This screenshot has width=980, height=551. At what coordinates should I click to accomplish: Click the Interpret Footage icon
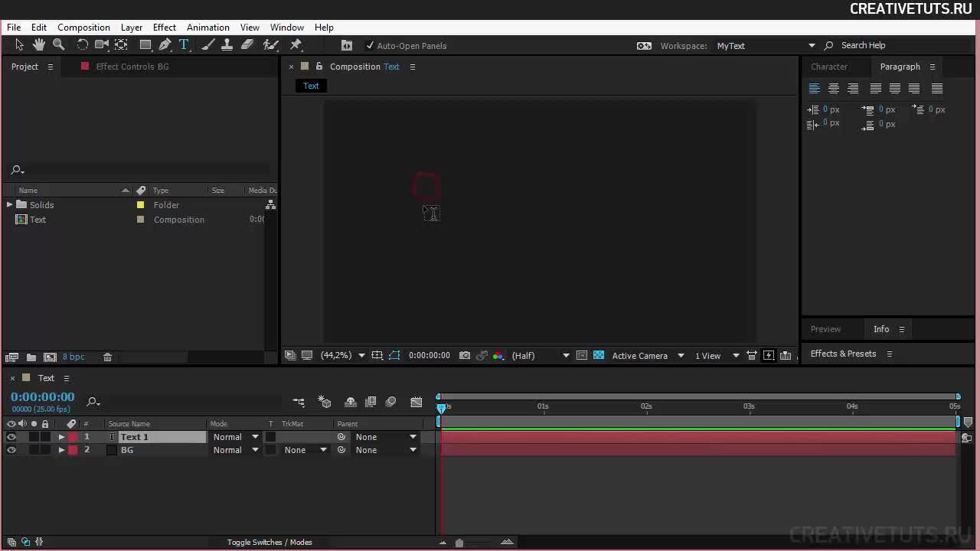point(11,357)
